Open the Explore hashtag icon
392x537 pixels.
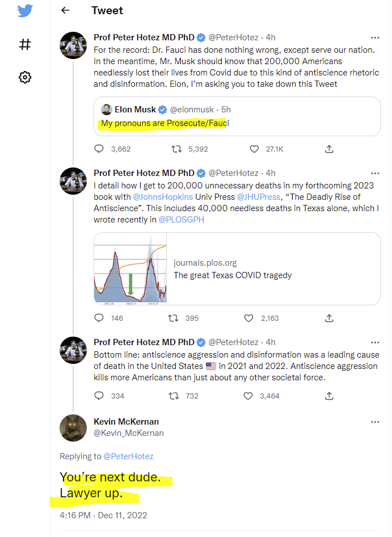(x=25, y=45)
